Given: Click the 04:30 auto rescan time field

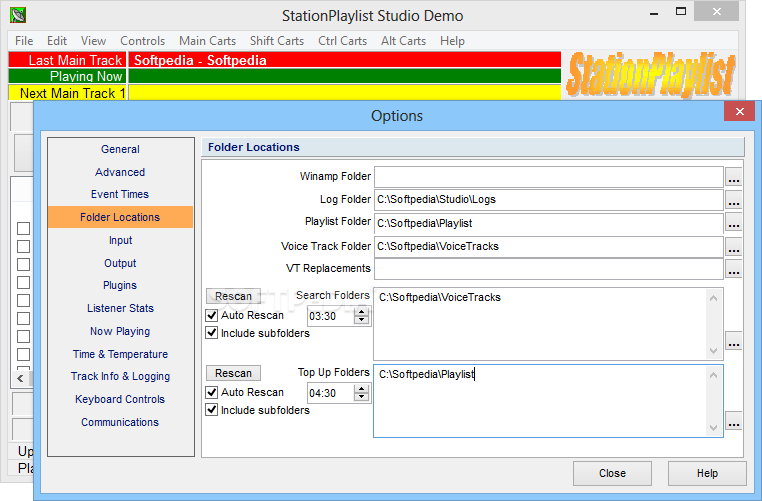Looking at the screenshot, I should (x=330, y=393).
